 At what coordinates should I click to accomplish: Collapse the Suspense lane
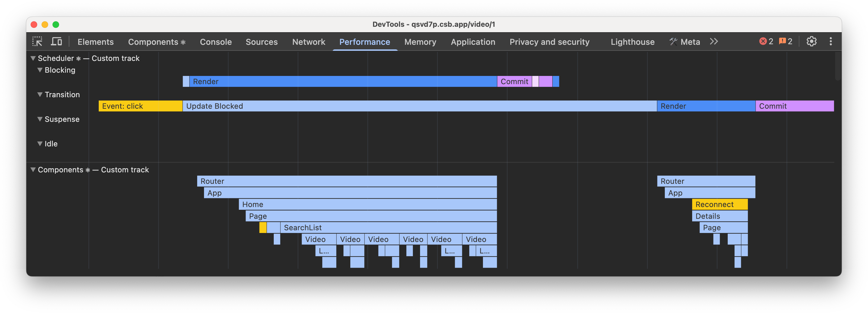[x=40, y=119]
